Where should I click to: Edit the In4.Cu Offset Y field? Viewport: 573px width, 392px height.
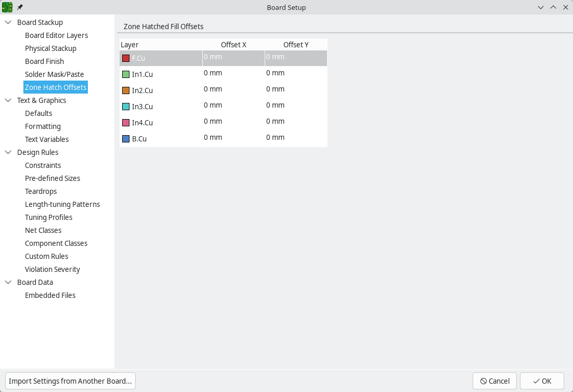[295, 122]
